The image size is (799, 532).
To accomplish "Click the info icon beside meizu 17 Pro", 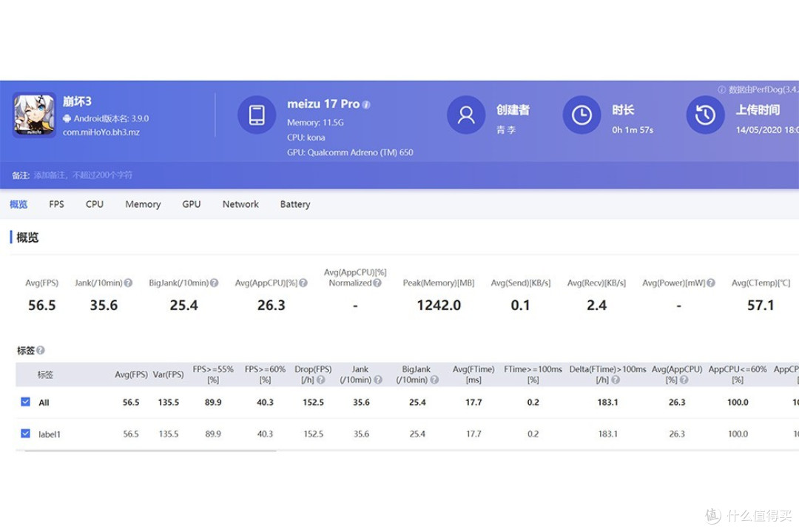I will click(366, 104).
